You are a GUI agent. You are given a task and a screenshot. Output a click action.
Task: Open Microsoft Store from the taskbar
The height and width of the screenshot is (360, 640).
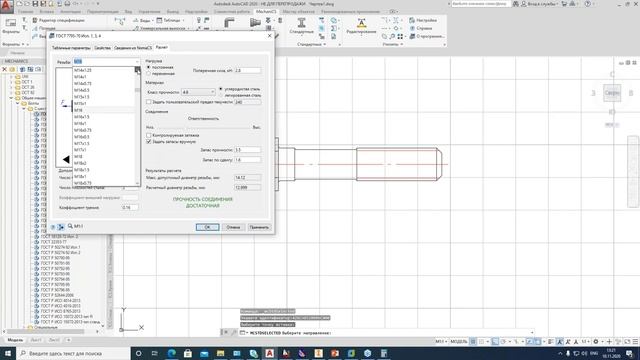pos(188,353)
